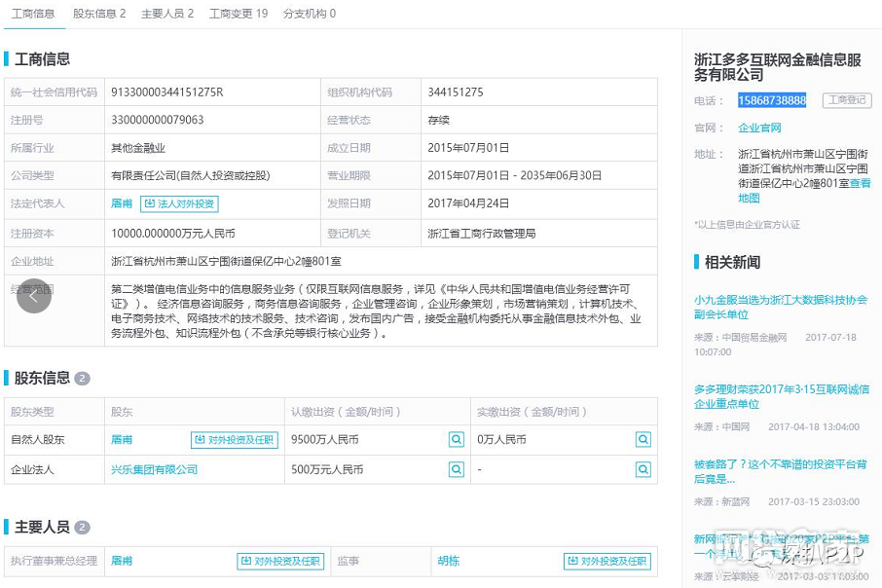Open shareholder 兴乐集团有限公司 link
The width and height of the screenshot is (882, 588).
pyautogui.click(x=154, y=469)
